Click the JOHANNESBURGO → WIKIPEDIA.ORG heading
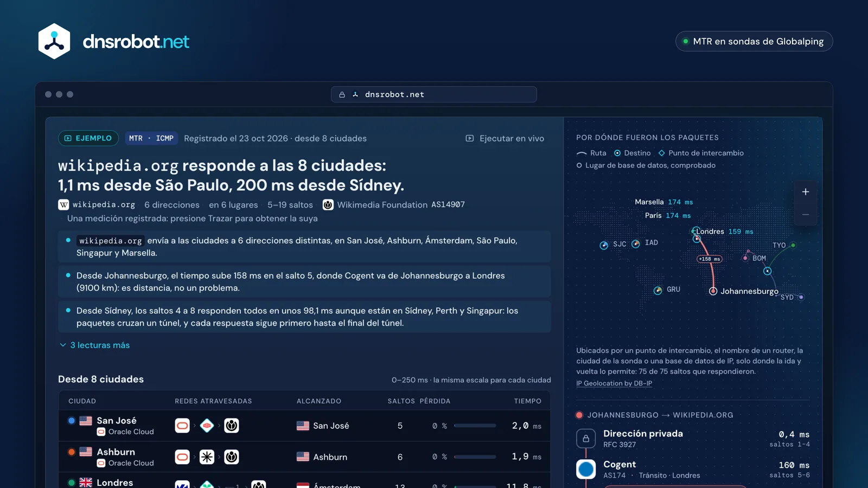The height and width of the screenshot is (488, 868). pos(660,415)
